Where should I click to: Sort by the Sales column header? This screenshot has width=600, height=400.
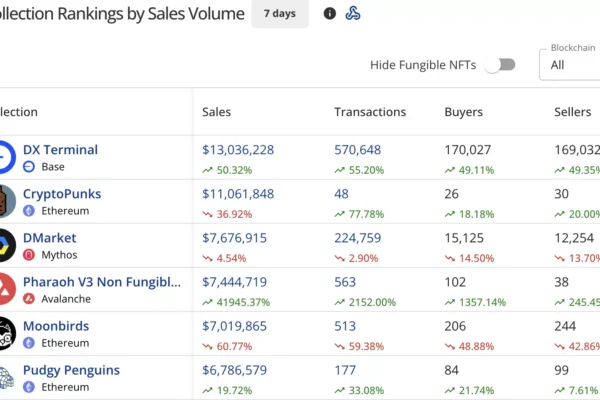(x=216, y=112)
